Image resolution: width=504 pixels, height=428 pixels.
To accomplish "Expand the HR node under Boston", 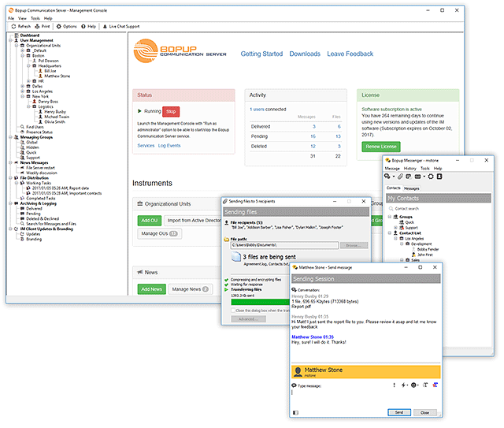I will click(28, 81).
